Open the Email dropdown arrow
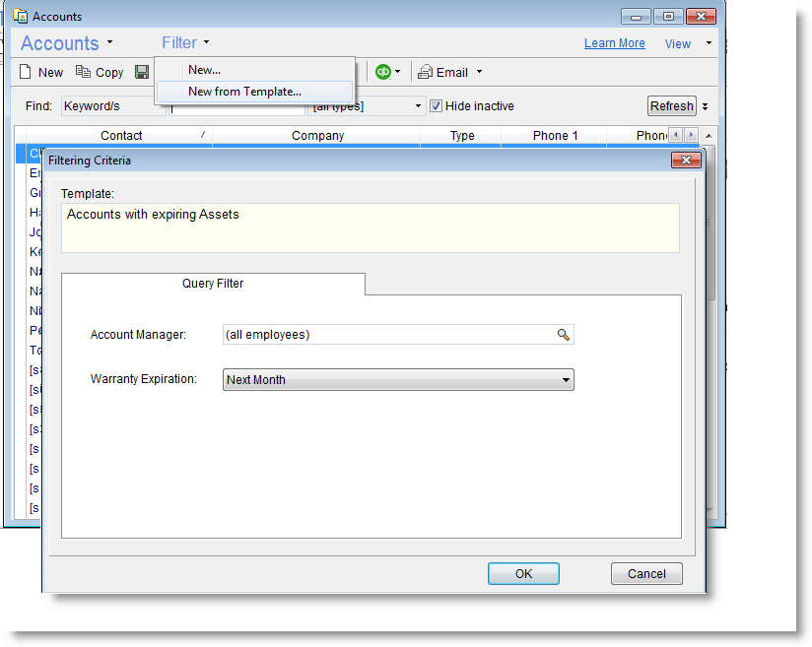812x647 pixels. pos(479,72)
